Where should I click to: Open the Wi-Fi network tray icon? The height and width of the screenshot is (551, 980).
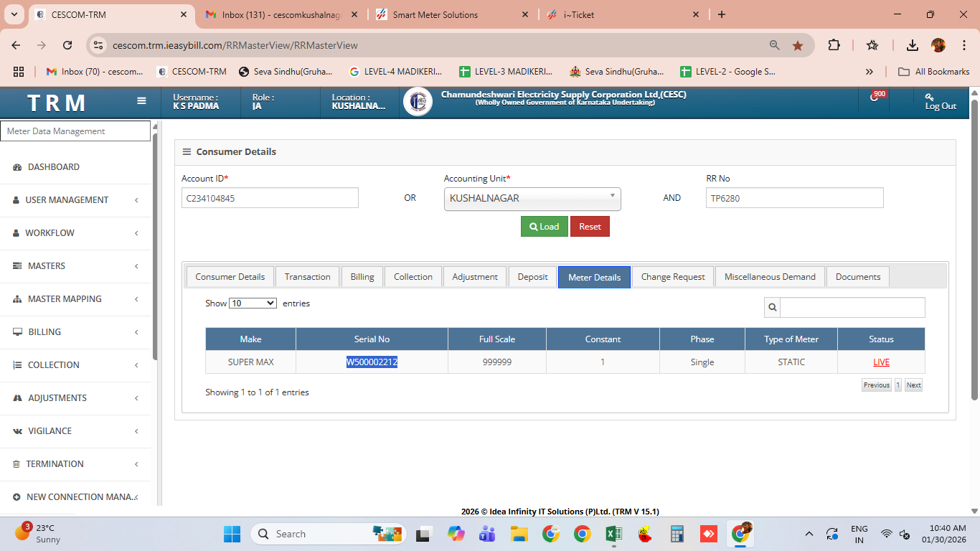click(x=887, y=534)
